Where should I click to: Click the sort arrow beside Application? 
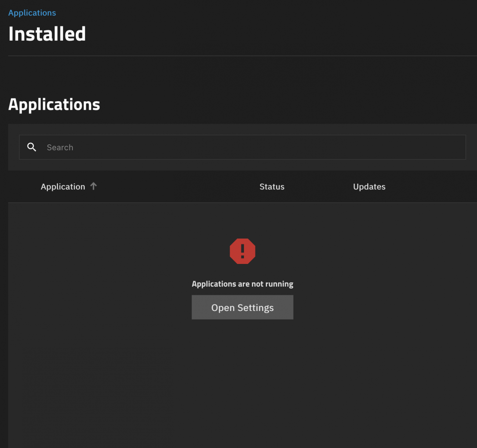click(93, 186)
